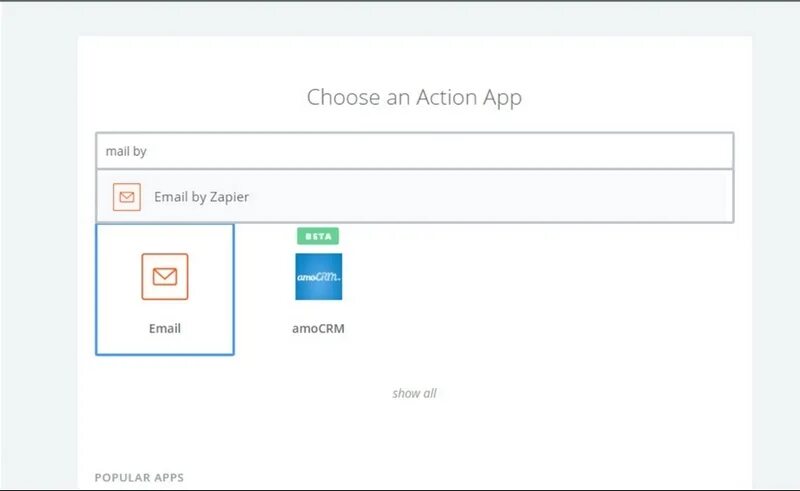Choose the Email app tile icon
The height and width of the screenshot is (491, 800).
[165, 277]
